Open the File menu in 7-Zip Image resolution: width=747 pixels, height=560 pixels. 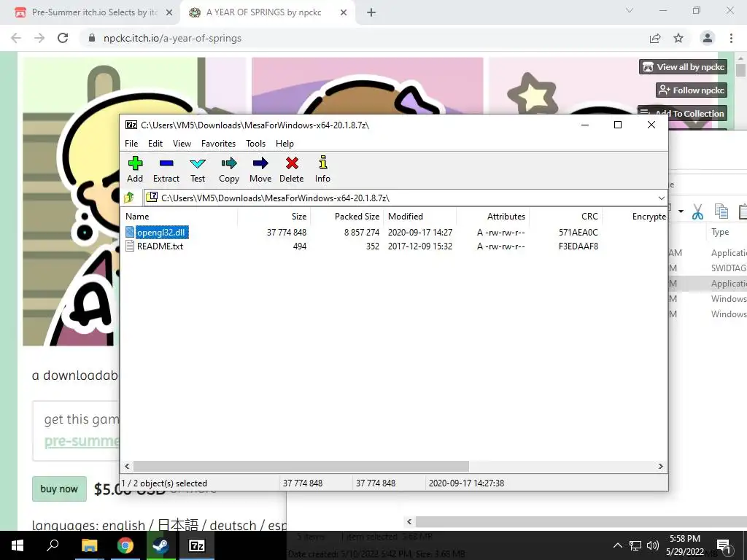pos(131,144)
